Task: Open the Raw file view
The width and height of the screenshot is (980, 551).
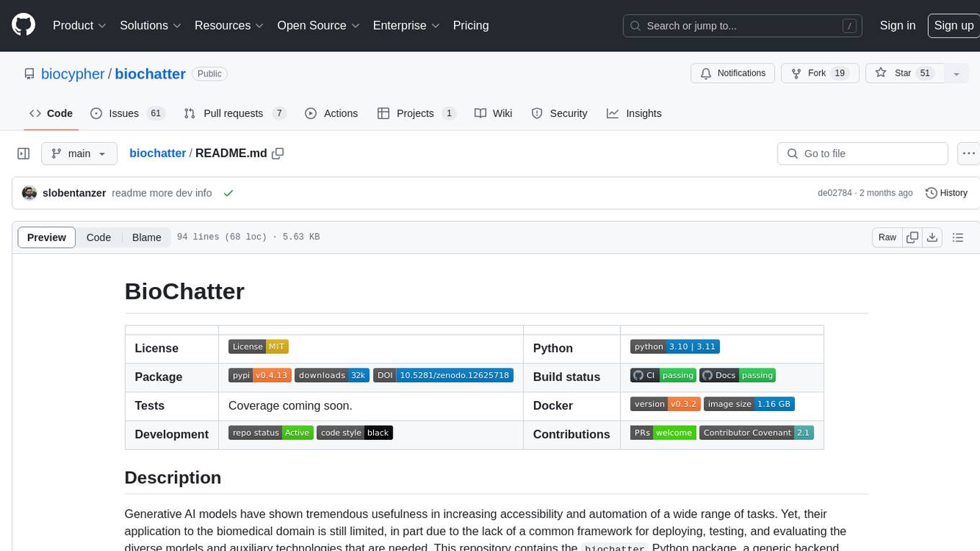Action: [x=887, y=237]
